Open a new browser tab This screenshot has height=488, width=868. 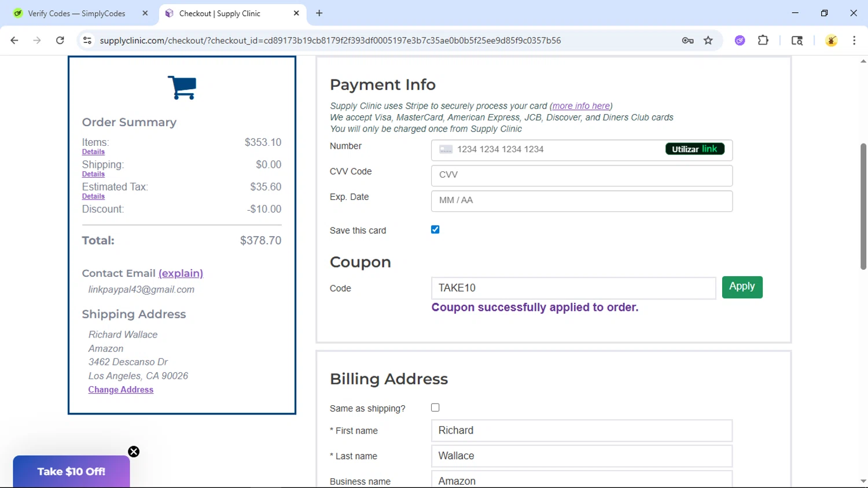tap(319, 13)
